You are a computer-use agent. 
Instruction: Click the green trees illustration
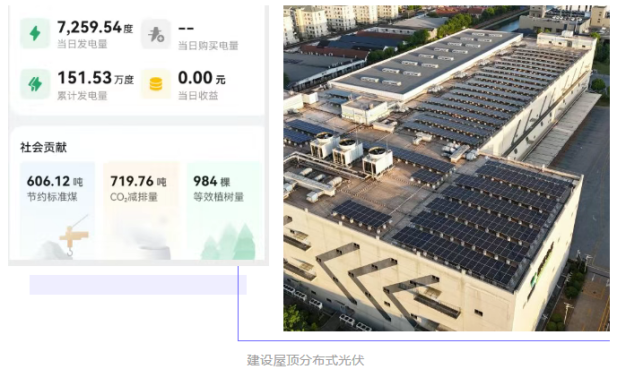click(229, 242)
